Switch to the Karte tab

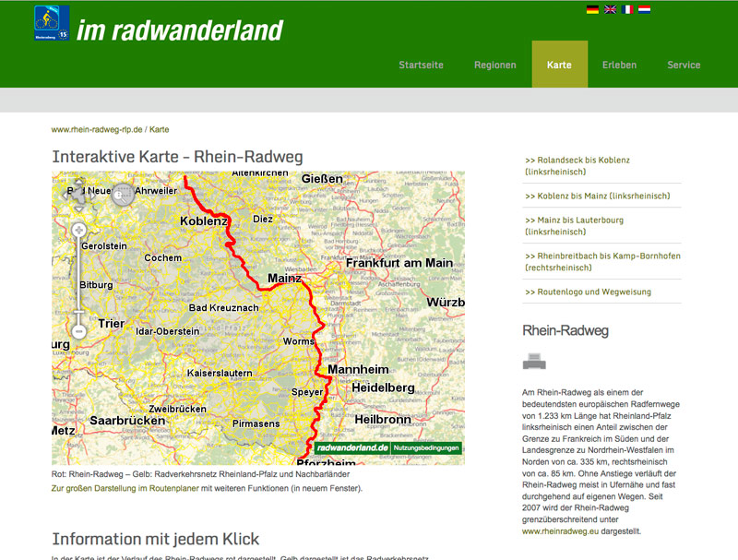(x=559, y=65)
